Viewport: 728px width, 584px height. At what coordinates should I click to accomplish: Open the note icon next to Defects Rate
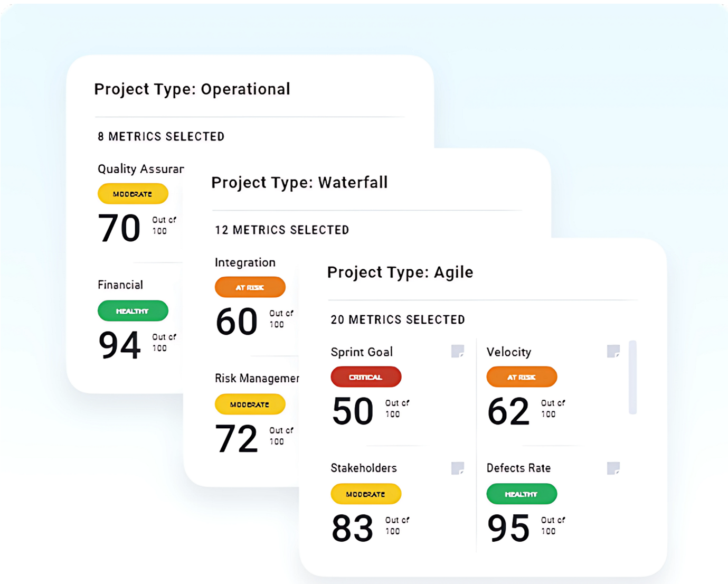point(612,467)
